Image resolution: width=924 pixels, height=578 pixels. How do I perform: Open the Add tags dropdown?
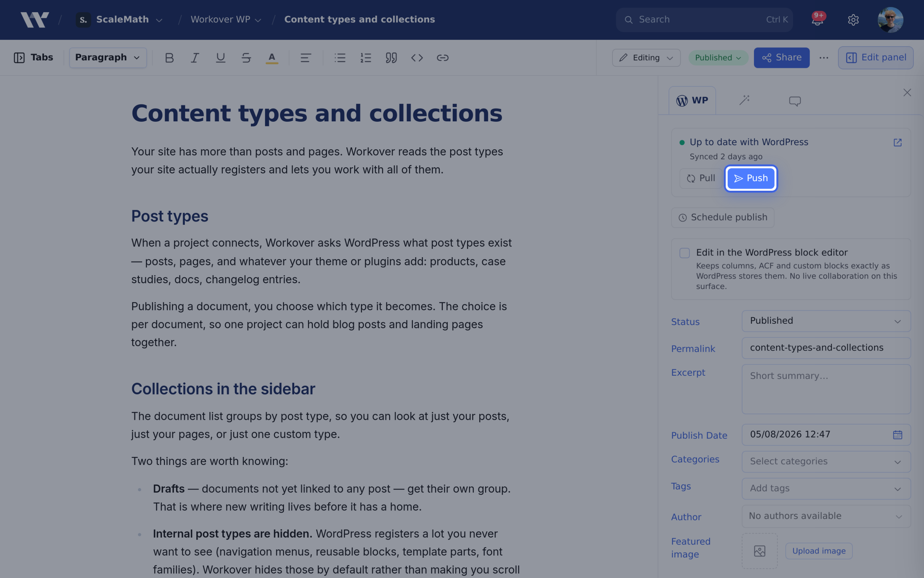tap(826, 488)
